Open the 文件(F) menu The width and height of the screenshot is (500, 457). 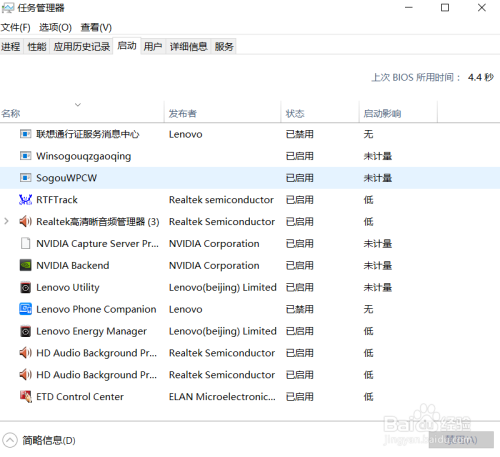16,27
